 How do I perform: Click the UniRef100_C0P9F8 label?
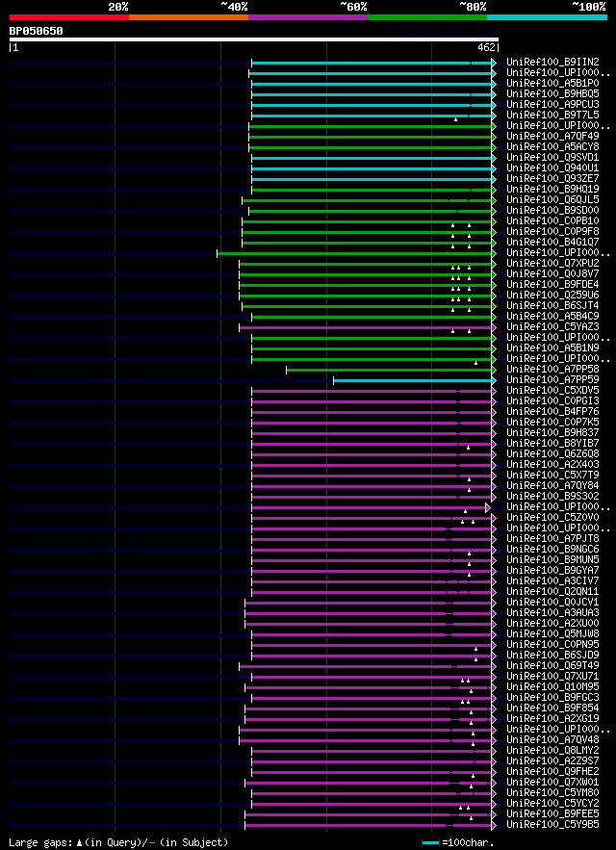552,231
